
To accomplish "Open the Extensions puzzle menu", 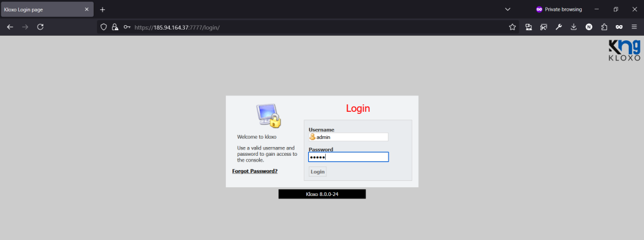I will click(604, 27).
